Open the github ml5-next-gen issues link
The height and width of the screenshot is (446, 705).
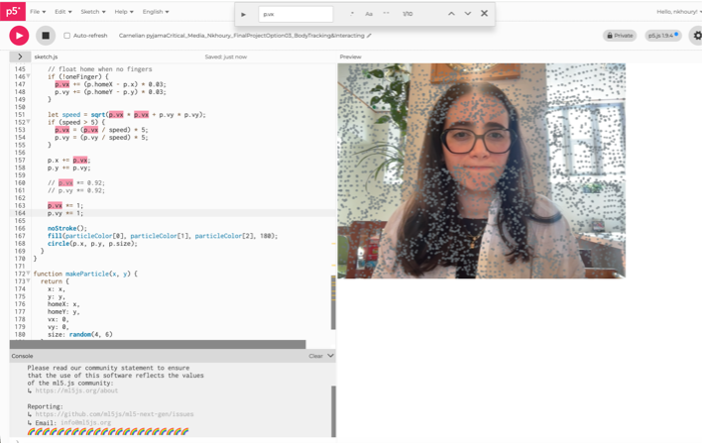pos(114,414)
